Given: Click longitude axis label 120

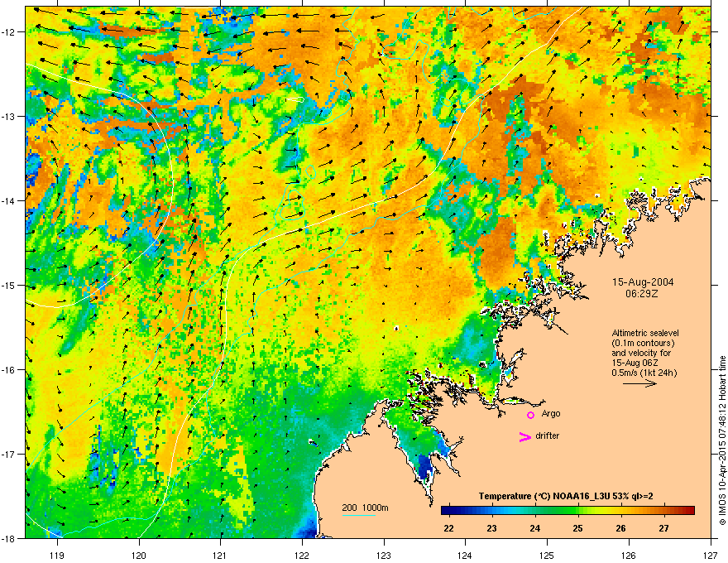Looking at the screenshot, I should pos(139,555).
